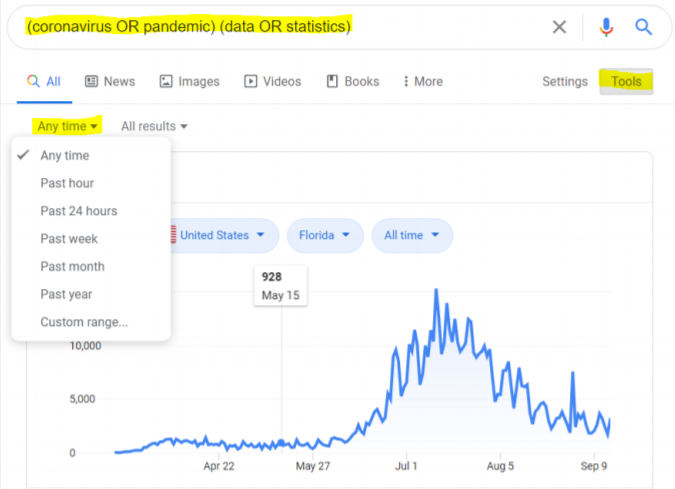The image size is (675, 489).
Task: Open the More options menu
Action: 422,81
